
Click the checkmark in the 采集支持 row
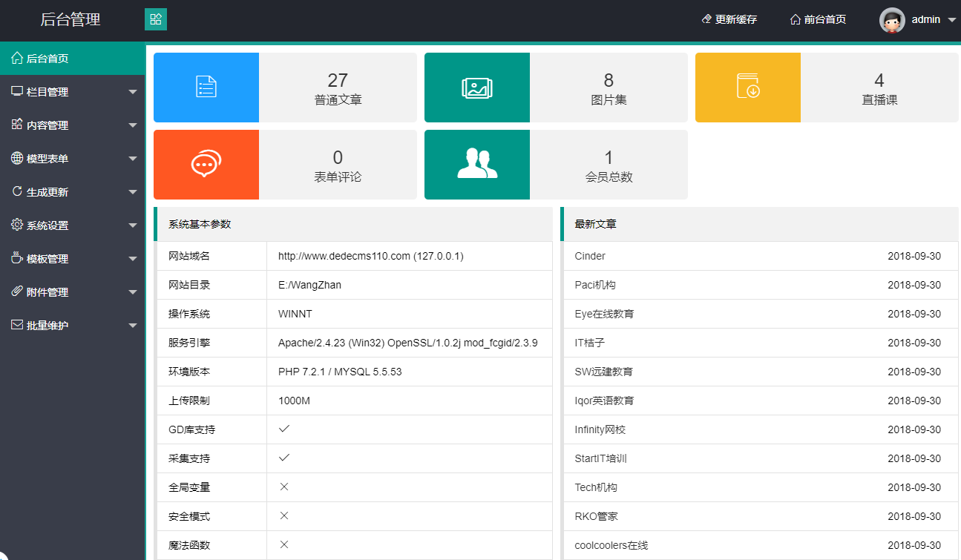[x=283, y=458]
